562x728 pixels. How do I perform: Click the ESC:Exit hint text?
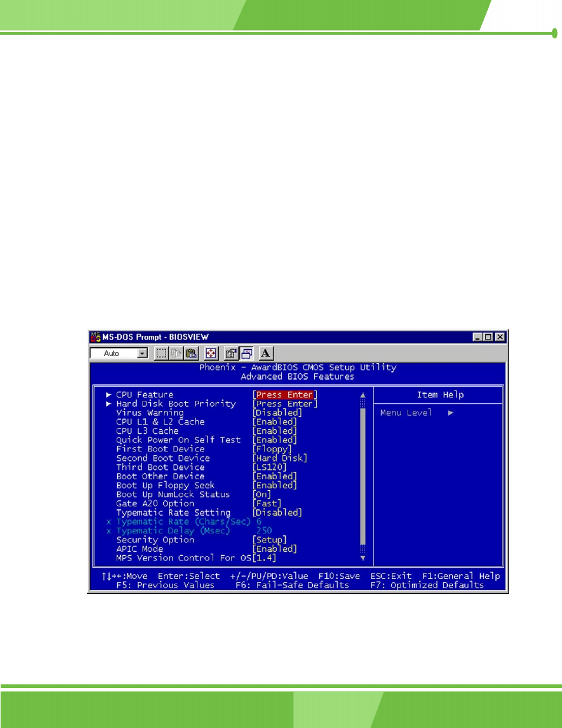(x=391, y=576)
